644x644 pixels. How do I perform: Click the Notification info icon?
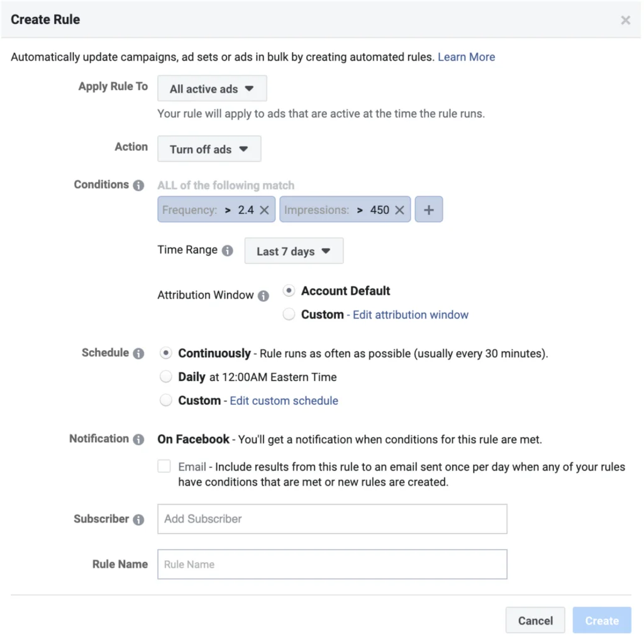pos(138,439)
